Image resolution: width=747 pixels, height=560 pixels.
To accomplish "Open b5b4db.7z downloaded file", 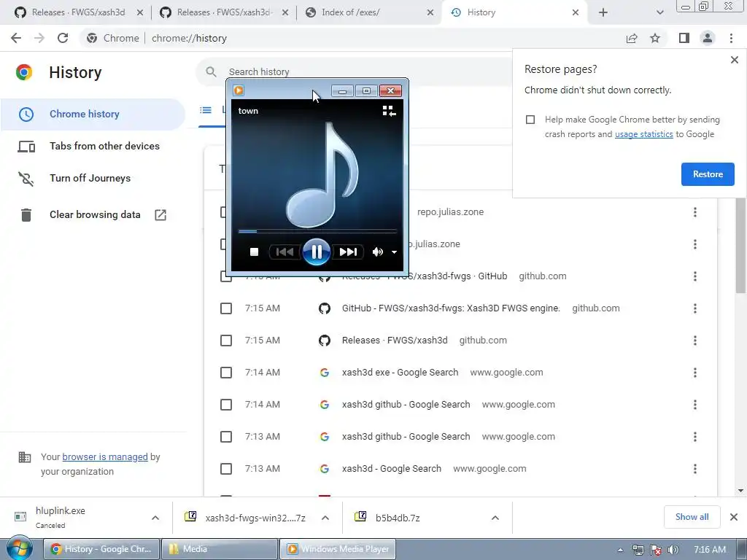I will (398, 518).
